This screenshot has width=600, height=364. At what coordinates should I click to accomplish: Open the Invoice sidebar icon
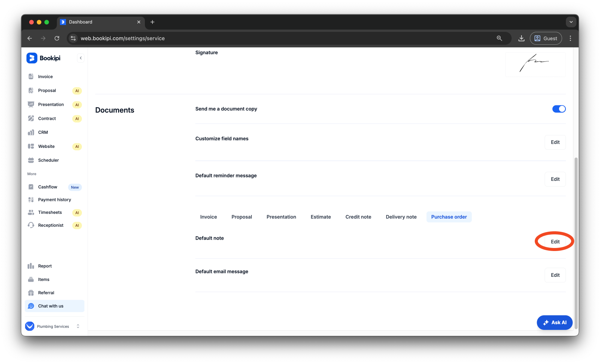point(31,77)
